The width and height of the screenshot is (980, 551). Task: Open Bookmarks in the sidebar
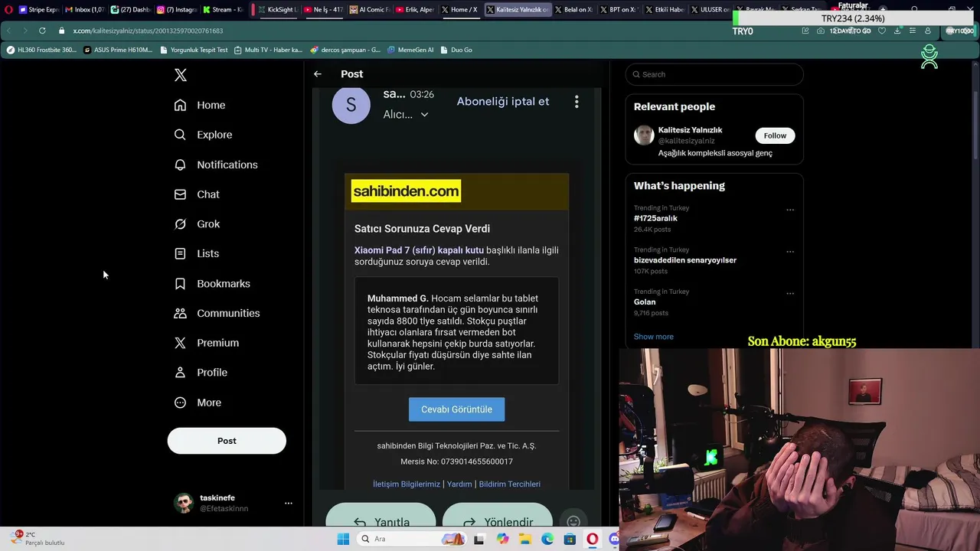(212, 283)
